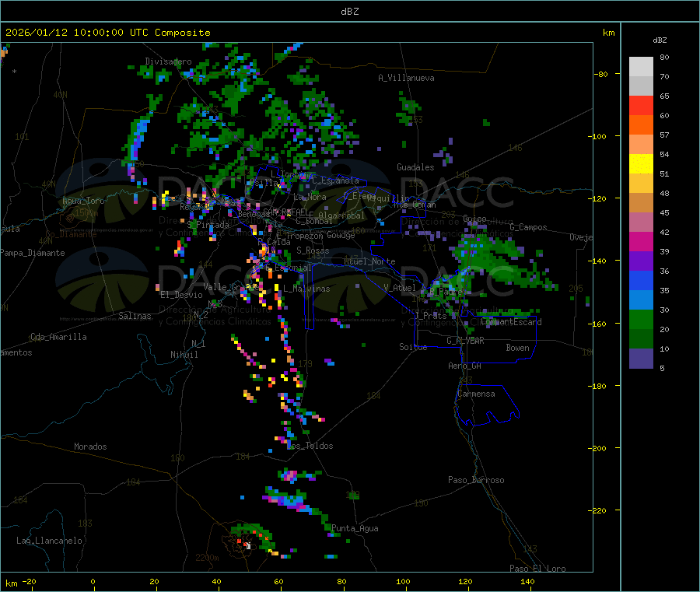Image resolution: width=700 pixels, height=592 pixels.
Task: Click the Punta_Agua map label
Action: point(355,528)
